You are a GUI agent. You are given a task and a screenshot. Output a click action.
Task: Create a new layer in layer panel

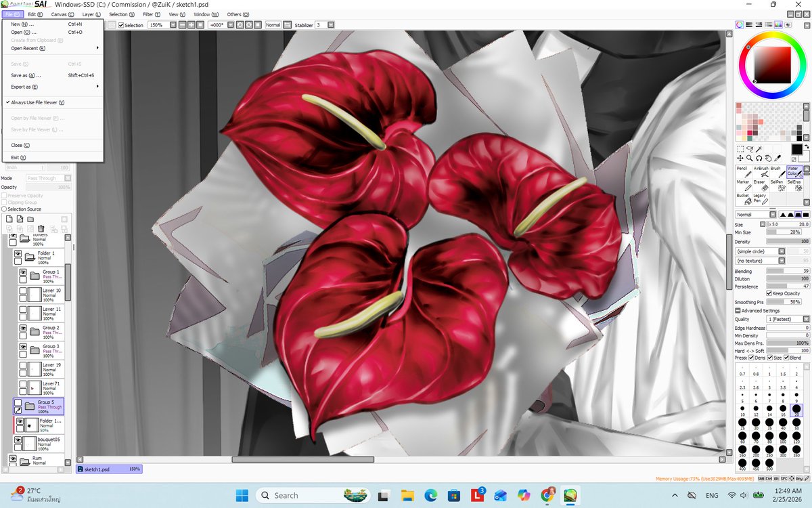tap(9, 219)
